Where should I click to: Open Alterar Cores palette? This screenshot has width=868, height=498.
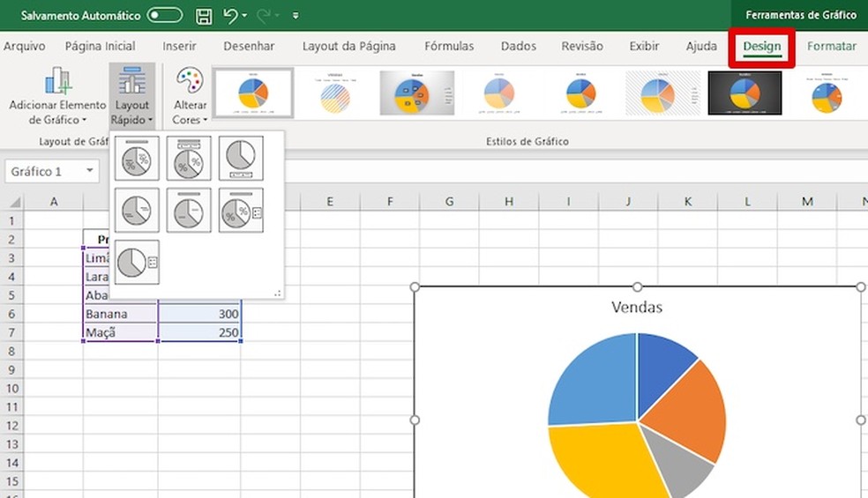coord(190,96)
